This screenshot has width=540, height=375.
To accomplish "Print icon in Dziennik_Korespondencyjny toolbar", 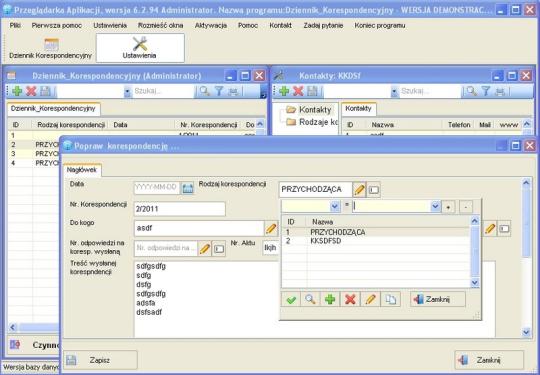I will [x=233, y=91].
